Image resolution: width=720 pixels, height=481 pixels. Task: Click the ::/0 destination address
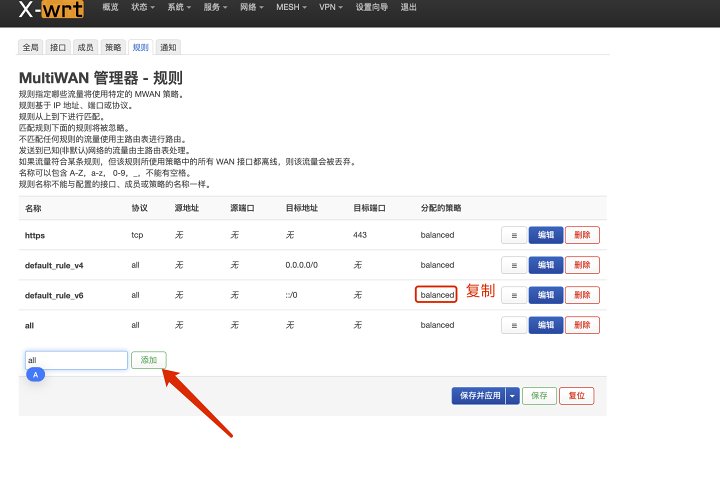[x=291, y=295]
